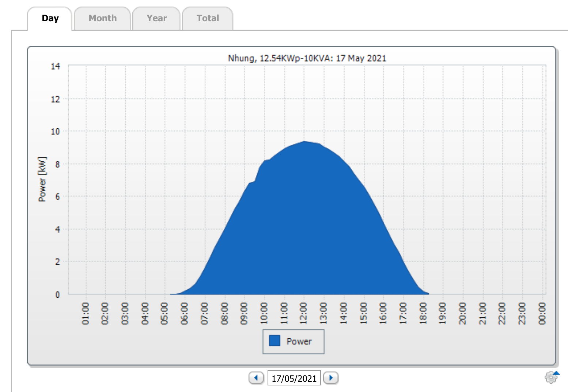Screen dimensions: 568x392
Task: Select the Day tab
Action: pos(50,18)
